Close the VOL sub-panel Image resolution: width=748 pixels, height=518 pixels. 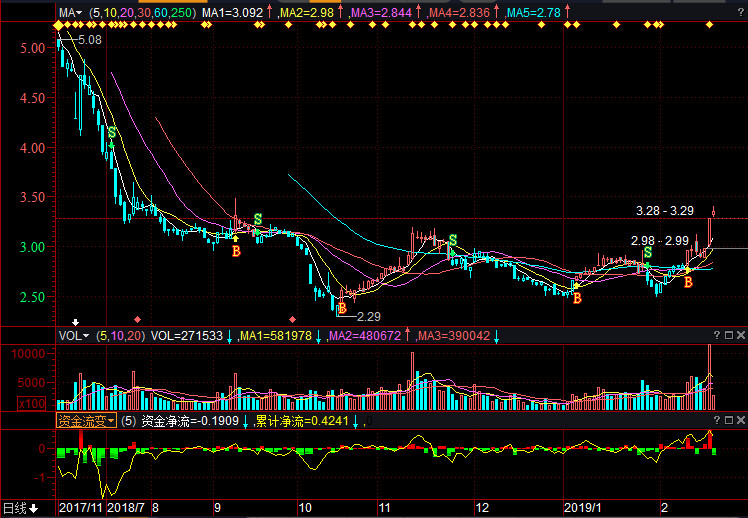740,335
